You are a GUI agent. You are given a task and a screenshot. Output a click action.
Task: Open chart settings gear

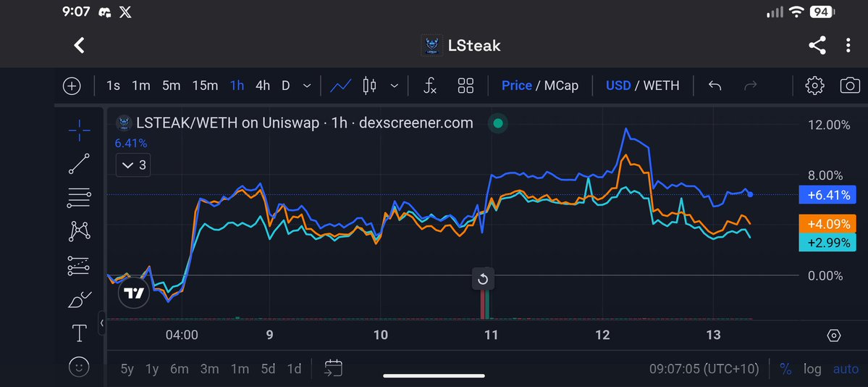click(x=814, y=86)
